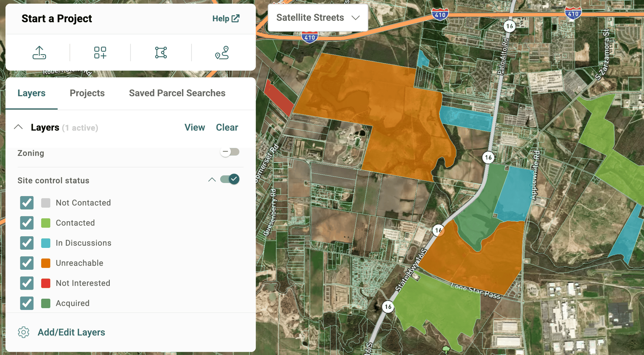Collapse the Site control status legend
The height and width of the screenshot is (355, 644).
tap(212, 180)
